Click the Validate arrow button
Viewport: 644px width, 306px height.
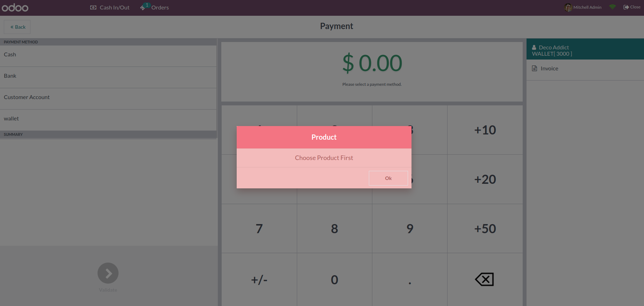tap(108, 273)
